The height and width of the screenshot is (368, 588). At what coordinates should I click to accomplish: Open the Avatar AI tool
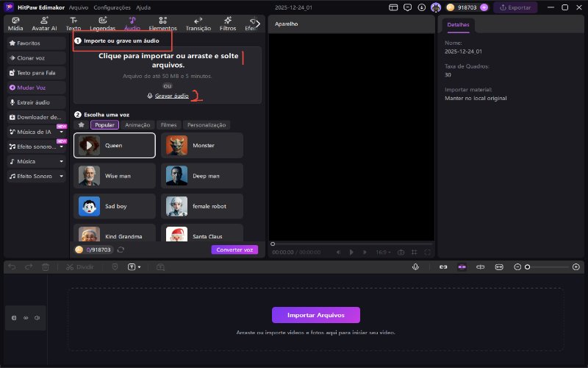tap(46, 24)
